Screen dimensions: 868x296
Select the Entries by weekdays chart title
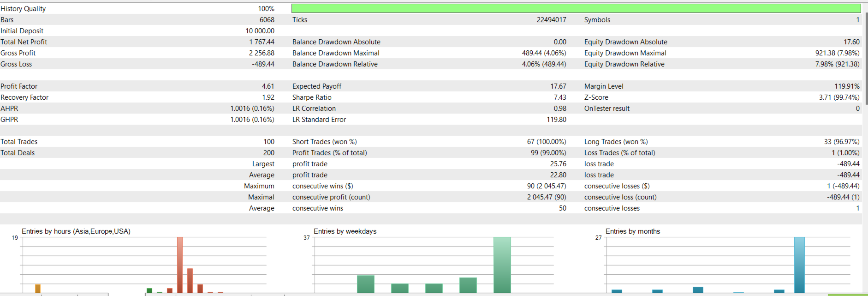pyautogui.click(x=345, y=231)
